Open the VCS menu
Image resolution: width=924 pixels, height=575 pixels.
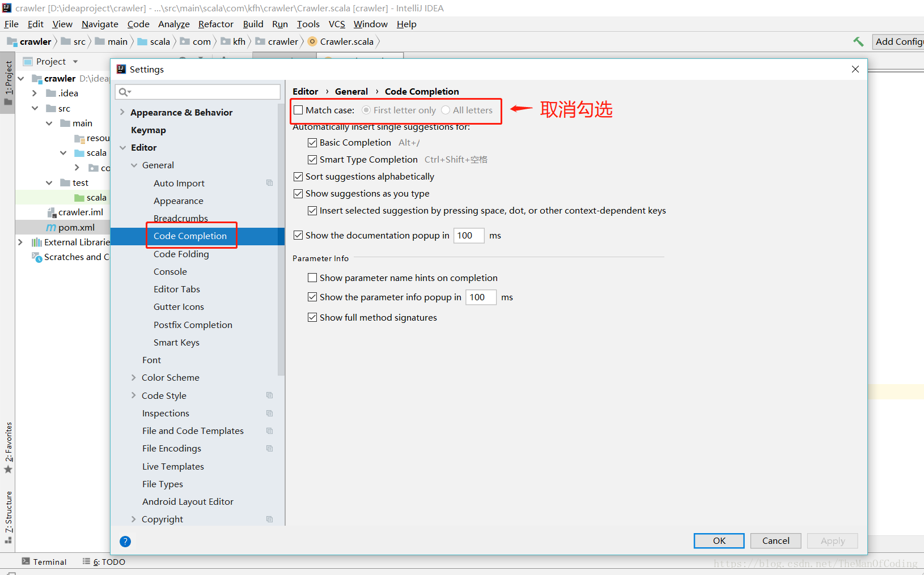click(x=337, y=24)
